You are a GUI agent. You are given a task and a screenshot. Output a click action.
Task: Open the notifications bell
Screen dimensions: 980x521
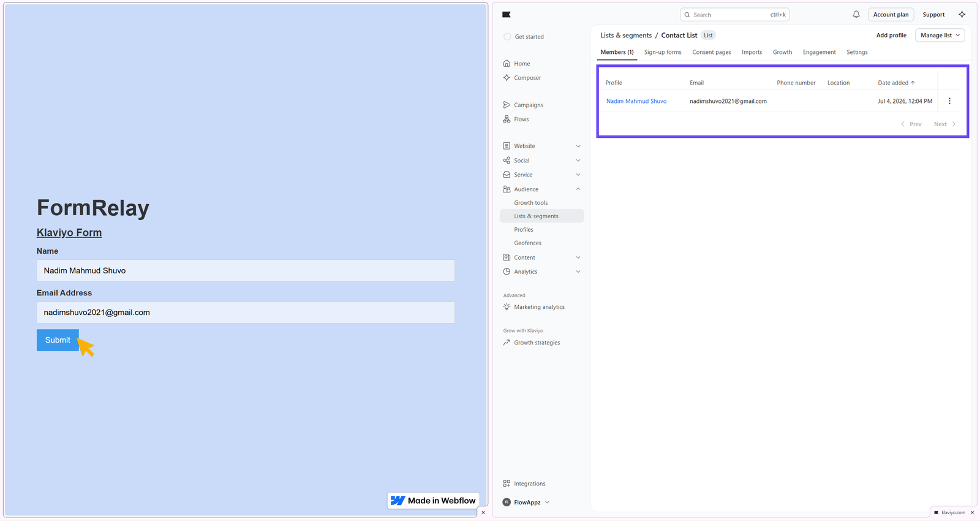tap(856, 14)
